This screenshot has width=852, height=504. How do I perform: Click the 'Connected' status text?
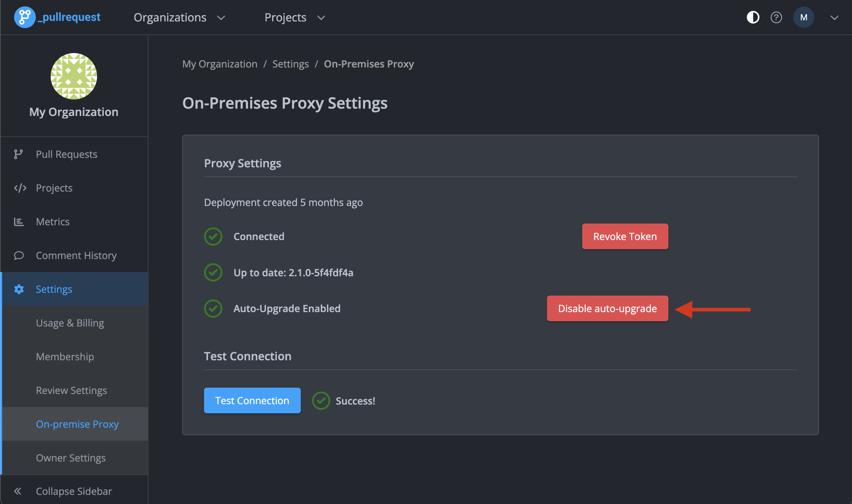[259, 236]
